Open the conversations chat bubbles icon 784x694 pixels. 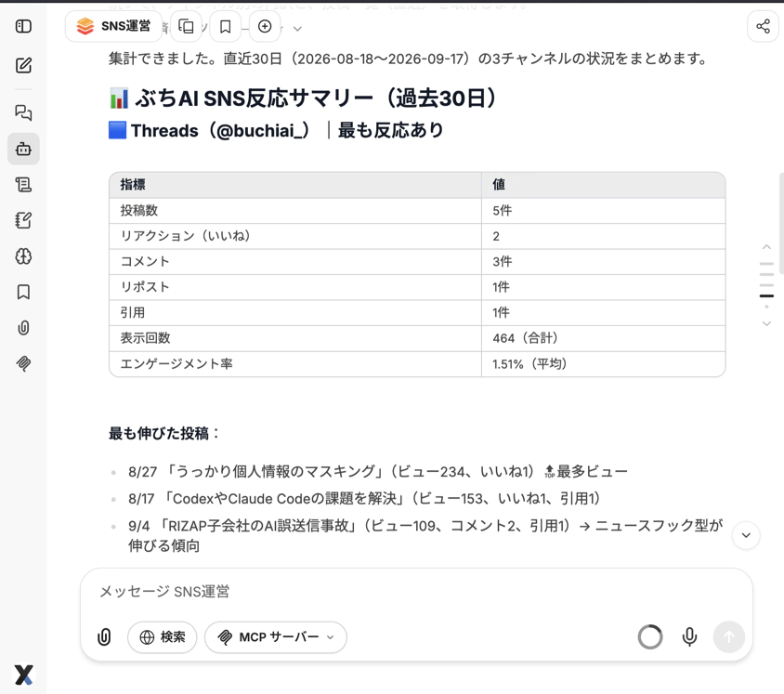[x=23, y=113]
